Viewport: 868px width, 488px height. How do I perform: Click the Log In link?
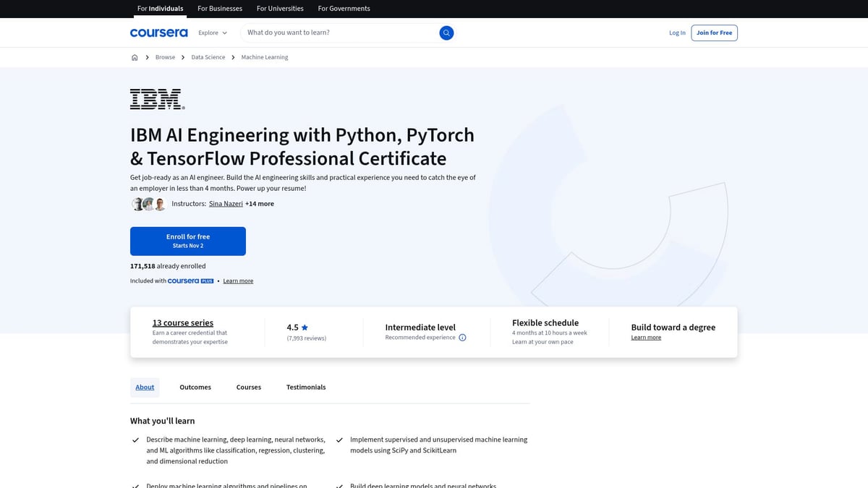coord(677,33)
